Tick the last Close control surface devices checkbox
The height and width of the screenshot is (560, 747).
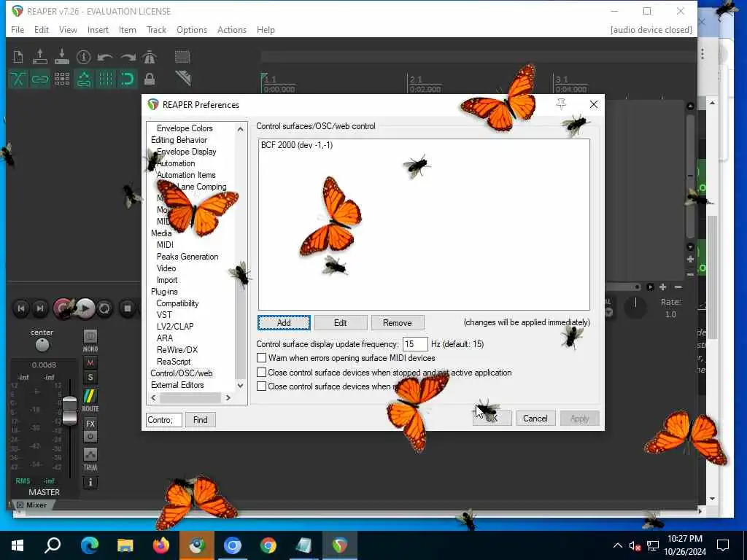pos(262,386)
